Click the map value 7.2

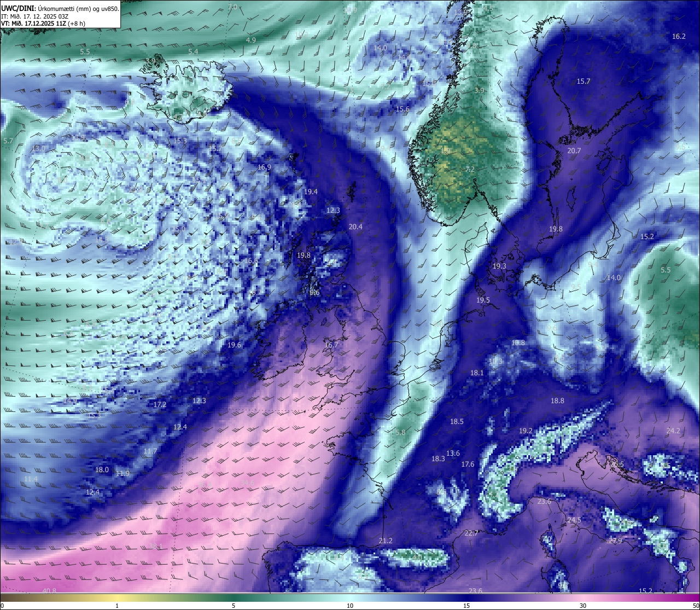click(x=469, y=169)
